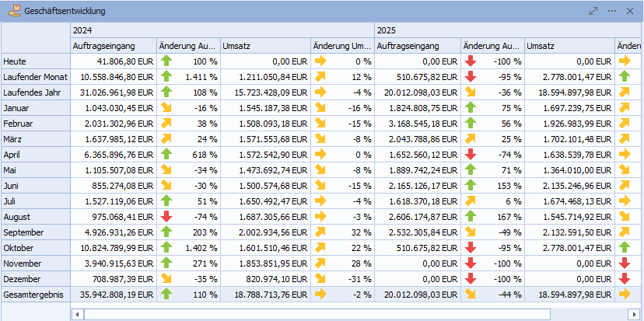
Task: Click the green arrow next to 1.402 % in Oktober
Action: pos(166,247)
